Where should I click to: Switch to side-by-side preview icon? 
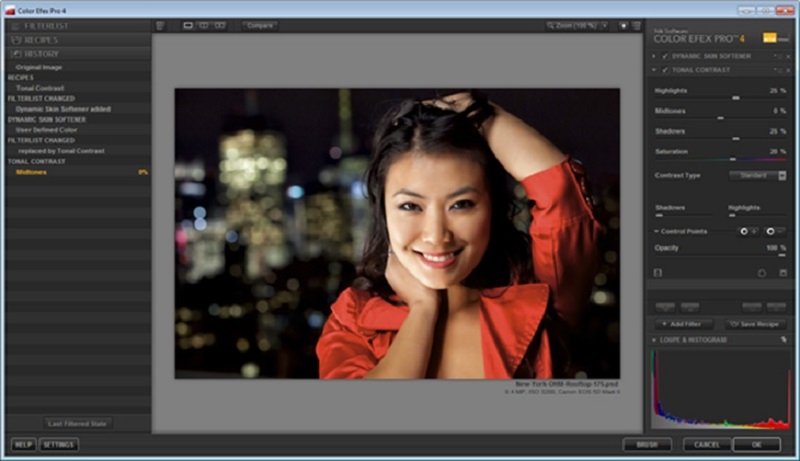click(x=220, y=25)
